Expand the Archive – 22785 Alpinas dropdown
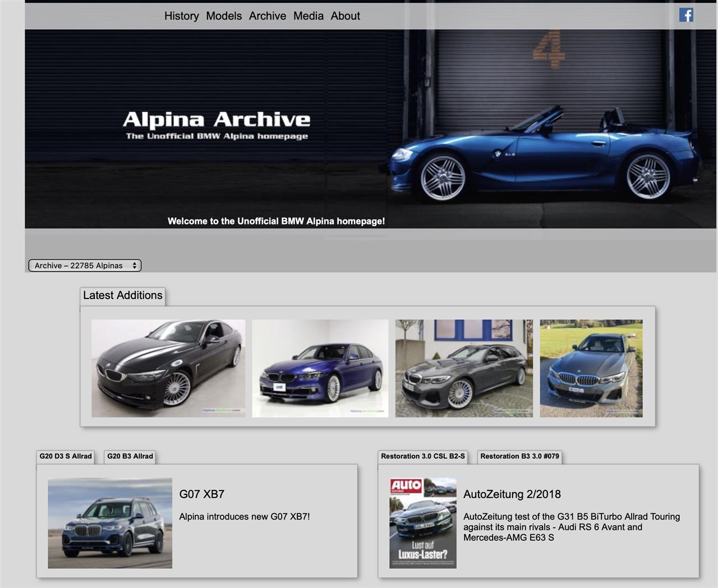The height and width of the screenshot is (588, 718). click(x=85, y=265)
